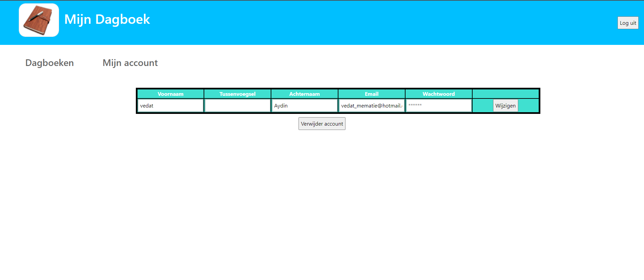This screenshot has height=280, width=644.
Task: Click the Voornaam column header
Action: point(170,94)
